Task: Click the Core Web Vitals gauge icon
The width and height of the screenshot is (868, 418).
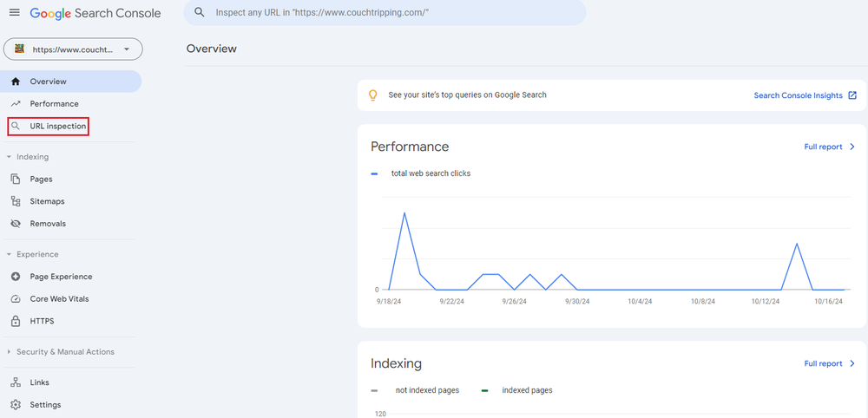Action: [x=15, y=299]
